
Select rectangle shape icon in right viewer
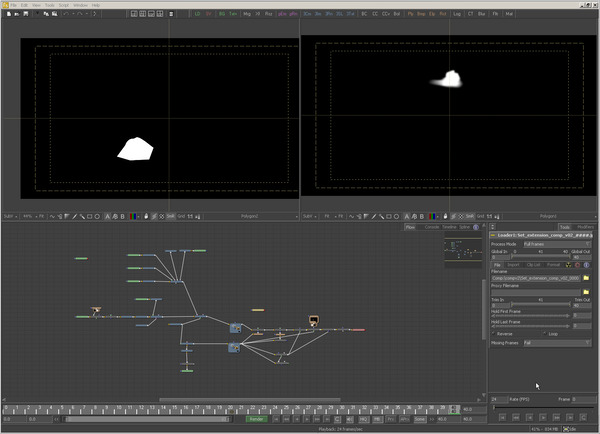pyautogui.click(x=389, y=217)
